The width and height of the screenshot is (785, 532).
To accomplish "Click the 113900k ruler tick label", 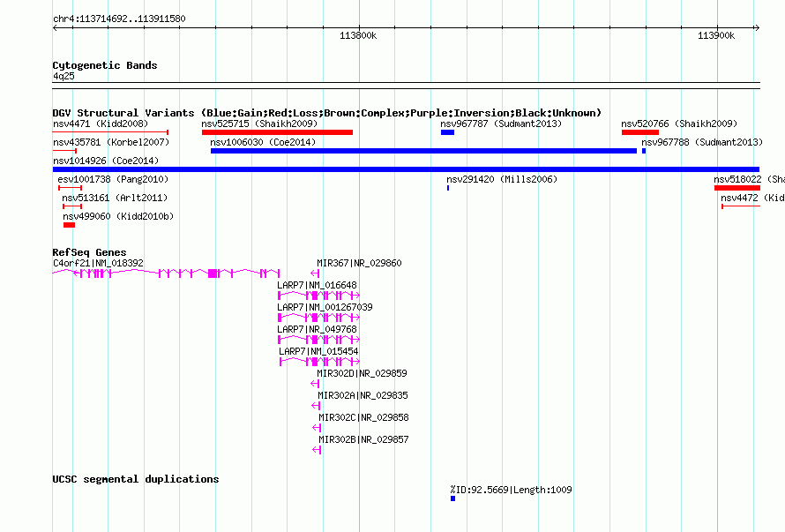I will [x=716, y=35].
